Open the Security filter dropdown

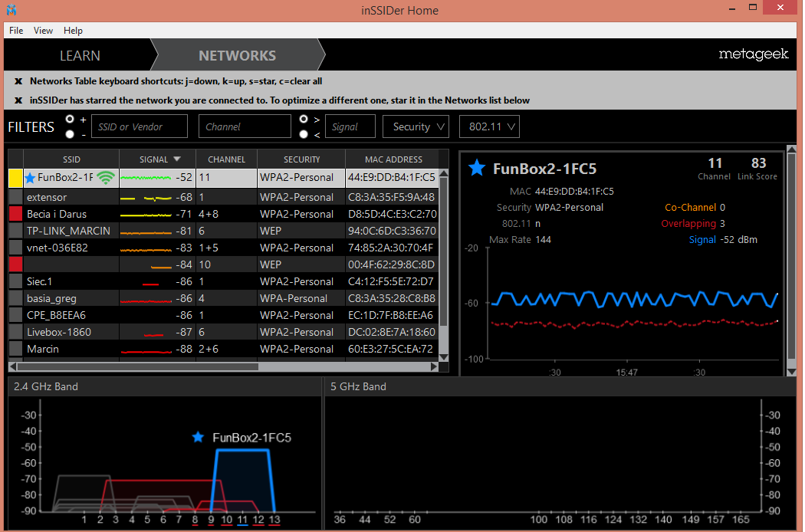pos(416,126)
